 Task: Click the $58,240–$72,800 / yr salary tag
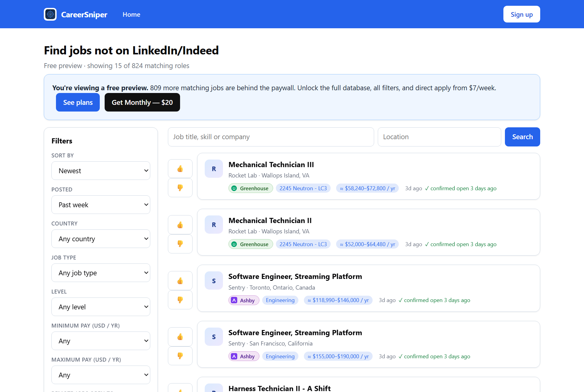coord(367,188)
